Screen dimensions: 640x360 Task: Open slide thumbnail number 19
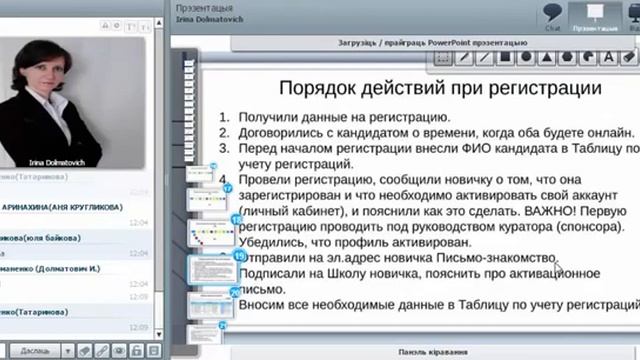212,269
